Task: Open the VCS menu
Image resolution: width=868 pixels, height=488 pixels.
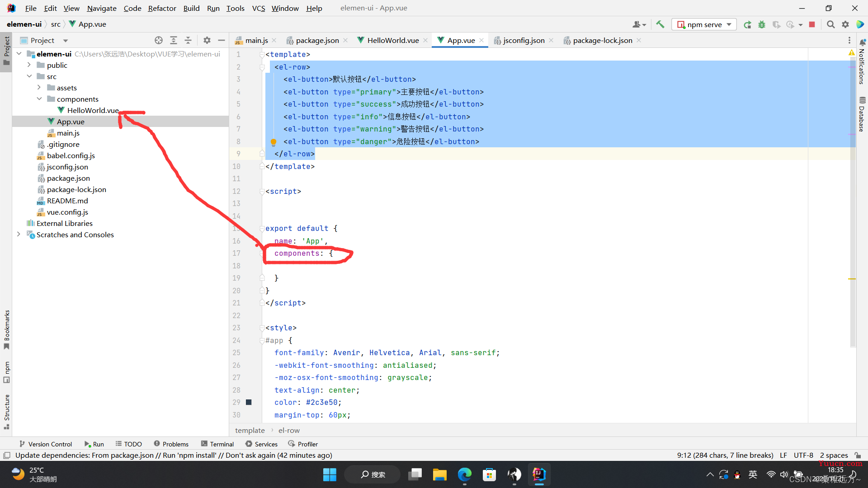Action: click(259, 8)
